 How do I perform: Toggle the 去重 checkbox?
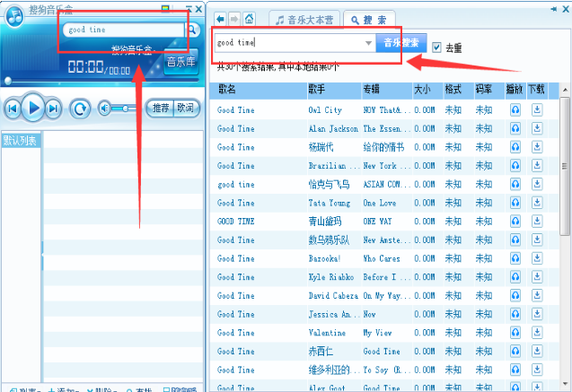(436, 48)
